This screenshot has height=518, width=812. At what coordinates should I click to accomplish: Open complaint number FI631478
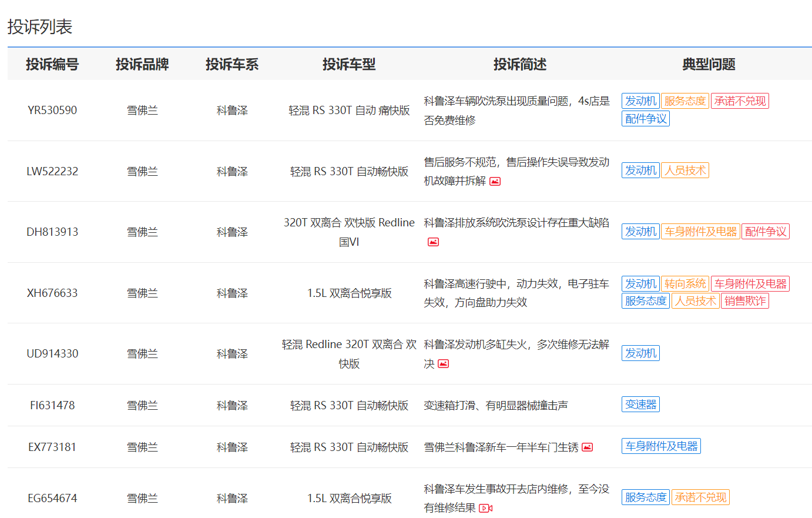[x=52, y=406]
